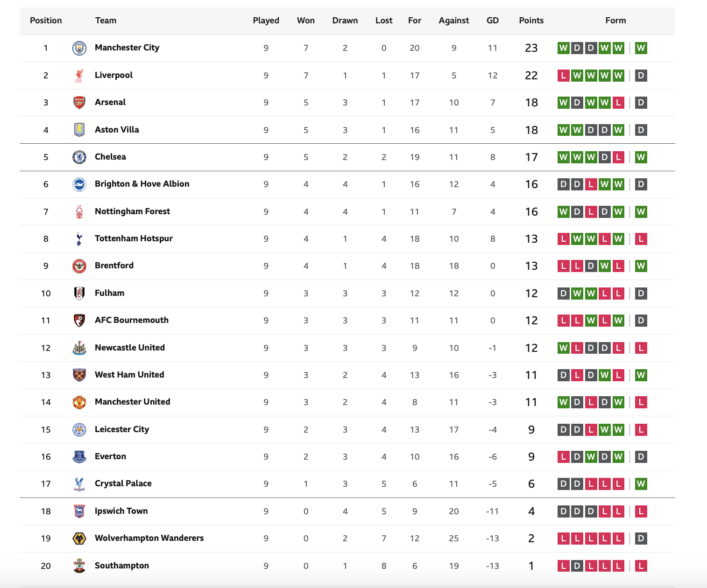
Task: Open the Nottingham Forest team page
Action: [x=132, y=211]
